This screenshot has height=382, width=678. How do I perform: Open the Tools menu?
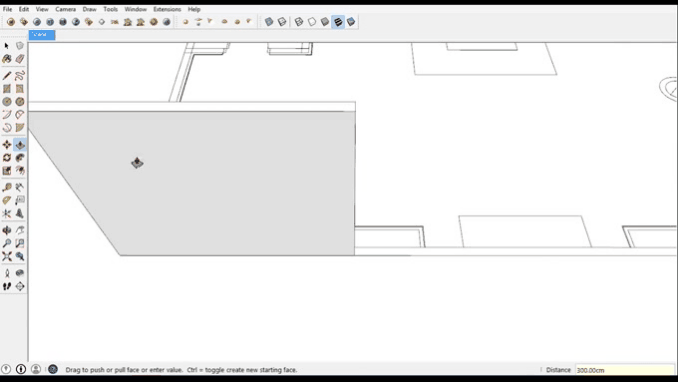tap(110, 9)
